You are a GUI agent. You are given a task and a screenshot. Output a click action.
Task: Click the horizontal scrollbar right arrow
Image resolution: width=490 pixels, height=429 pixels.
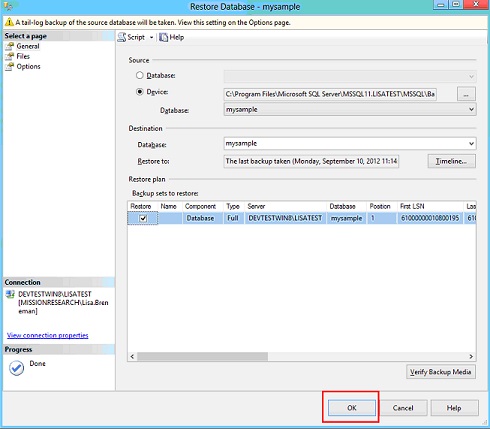(x=471, y=356)
